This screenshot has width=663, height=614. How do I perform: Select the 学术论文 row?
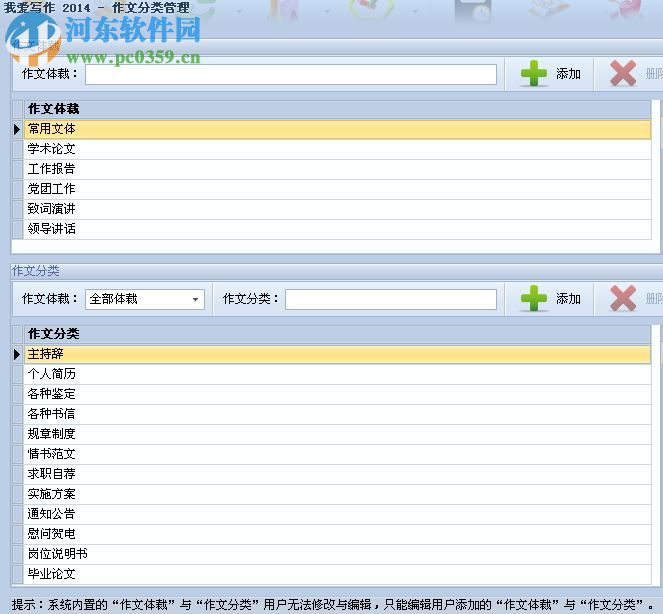point(337,149)
